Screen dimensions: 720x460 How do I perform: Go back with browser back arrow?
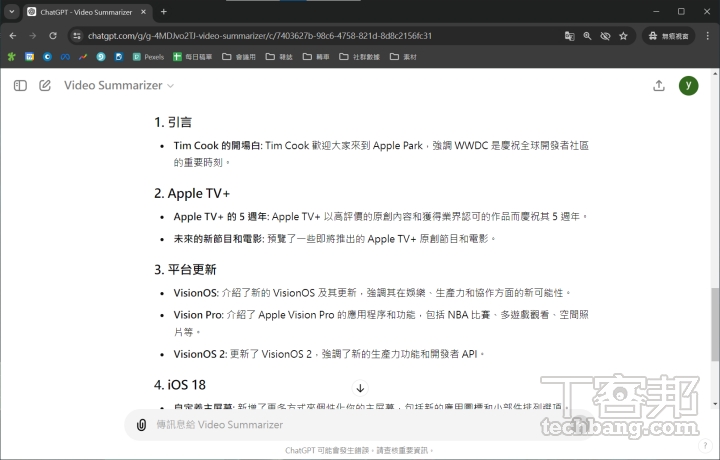(13, 36)
